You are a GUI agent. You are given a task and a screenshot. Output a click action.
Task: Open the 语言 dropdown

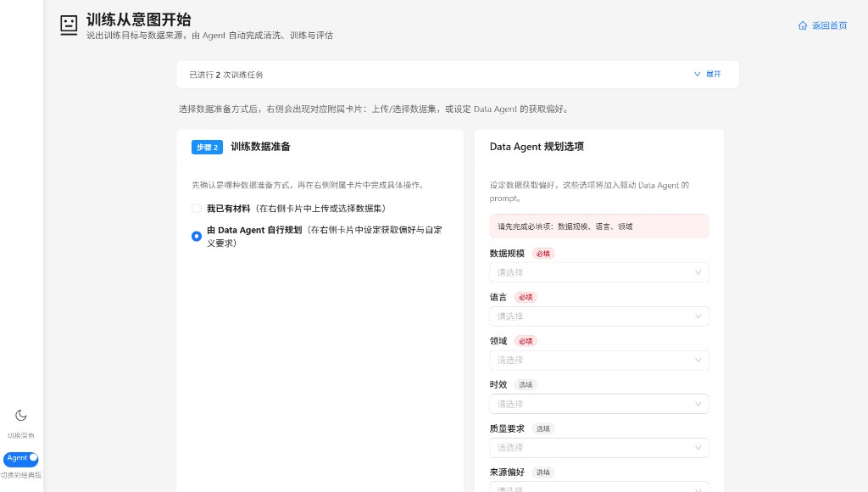(x=599, y=316)
